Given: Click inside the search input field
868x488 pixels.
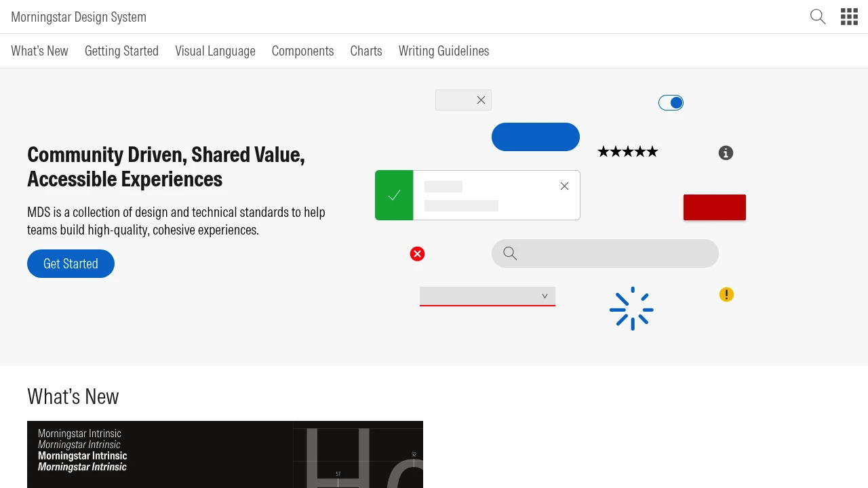Looking at the screenshot, I should [x=605, y=253].
